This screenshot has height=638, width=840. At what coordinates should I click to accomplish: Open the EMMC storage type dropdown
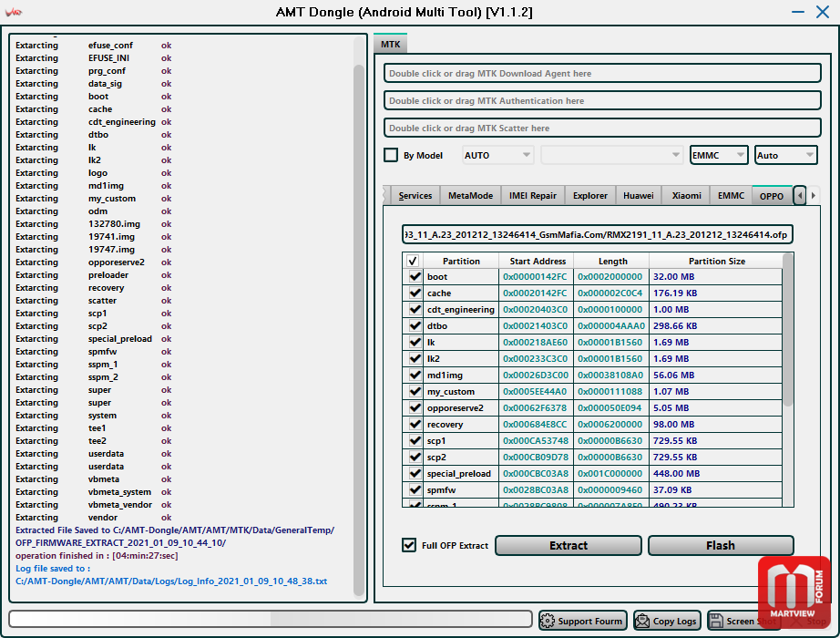click(x=719, y=155)
